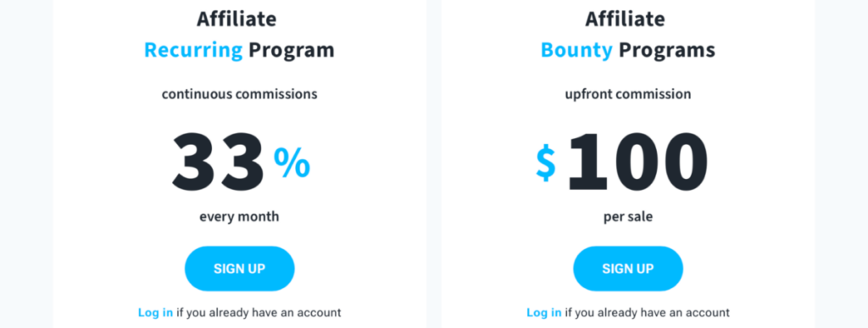868x328 pixels.
Task: Click Affiliate heading above Recurring Program
Action: [237, 19]
